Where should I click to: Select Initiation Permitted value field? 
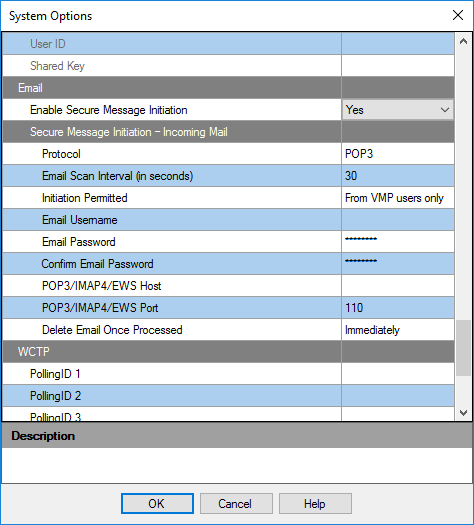[398, 198]
